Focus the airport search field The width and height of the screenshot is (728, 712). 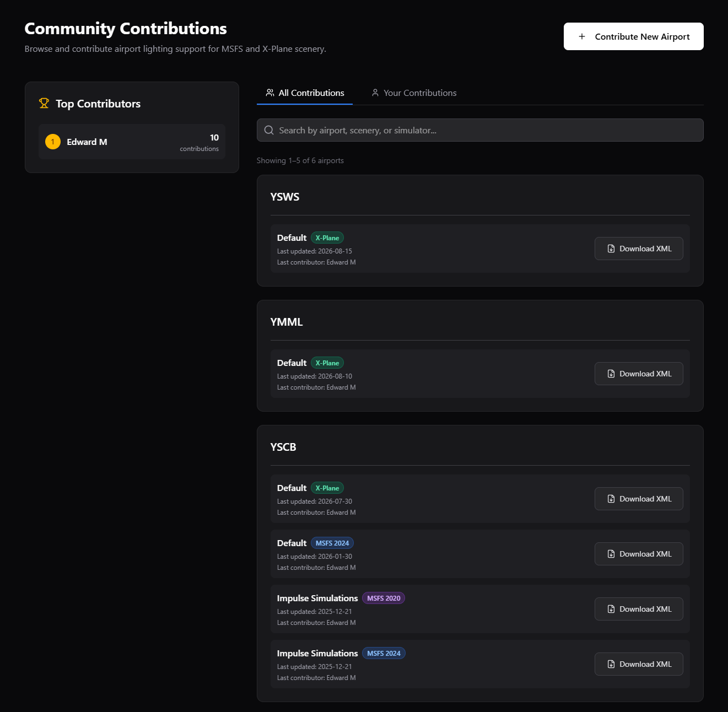[x=480, y=130]
